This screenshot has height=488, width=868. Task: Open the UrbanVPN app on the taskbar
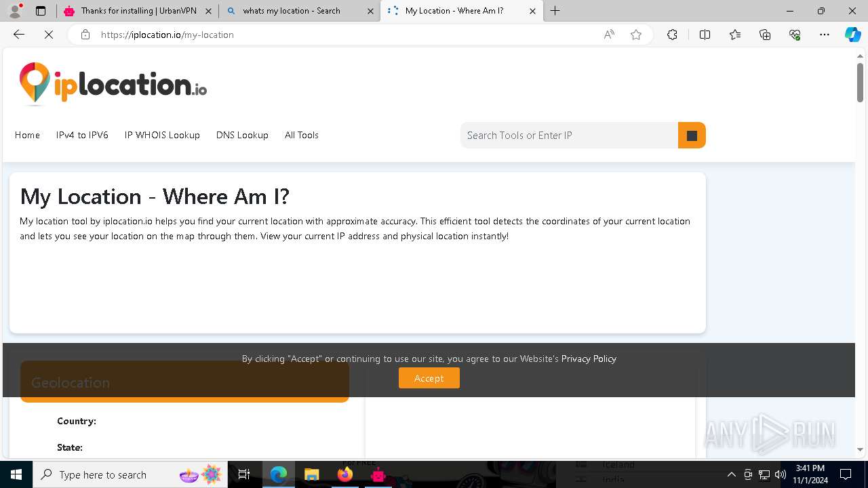point(378,474)
